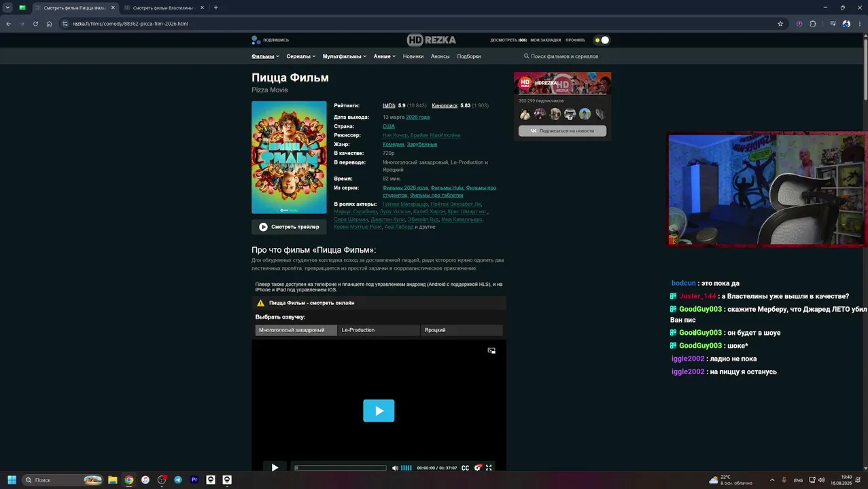Open the Chrome profile avatar
This screenshot has height=489, width=868.
coord(846,24)
